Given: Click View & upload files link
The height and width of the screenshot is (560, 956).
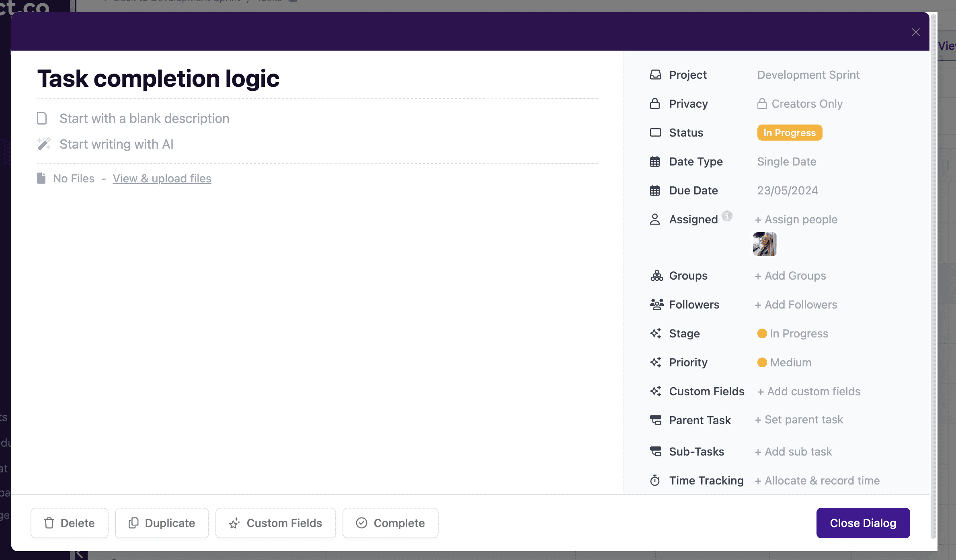Looking at the screenshot, I should (162, 178).
